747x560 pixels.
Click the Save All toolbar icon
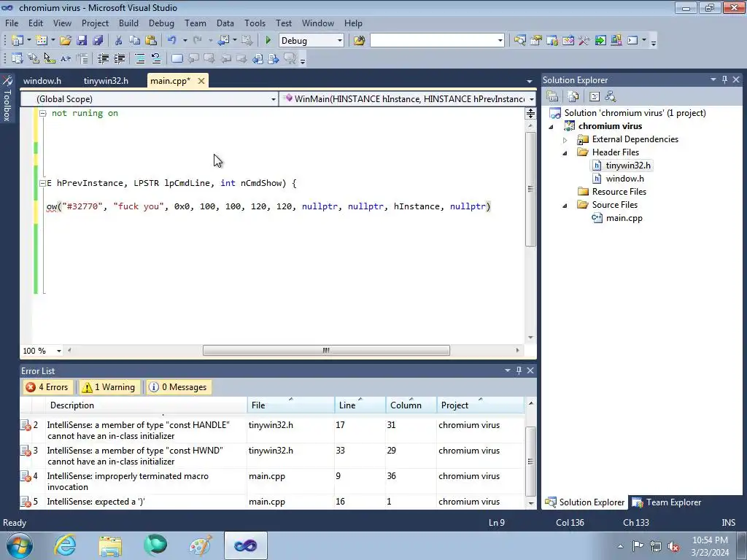point(98,41)
